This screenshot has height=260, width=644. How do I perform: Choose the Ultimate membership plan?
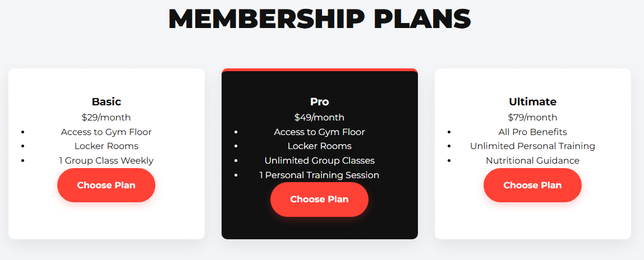pyautogui.click(x=532, y=185)
